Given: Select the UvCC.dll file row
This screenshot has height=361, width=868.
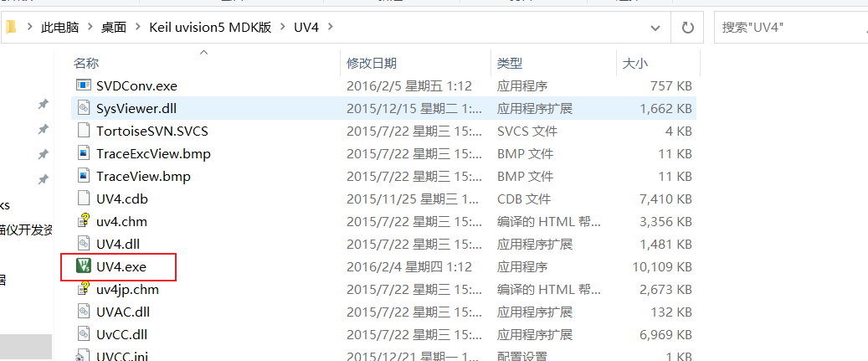Looking at the screenshot, I should point(383,335).
